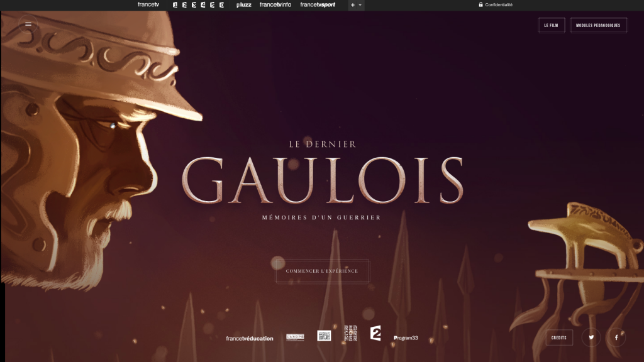644x362 pixels.
Task: Click the Red Corner logo
Action: (x=351, y=333)
